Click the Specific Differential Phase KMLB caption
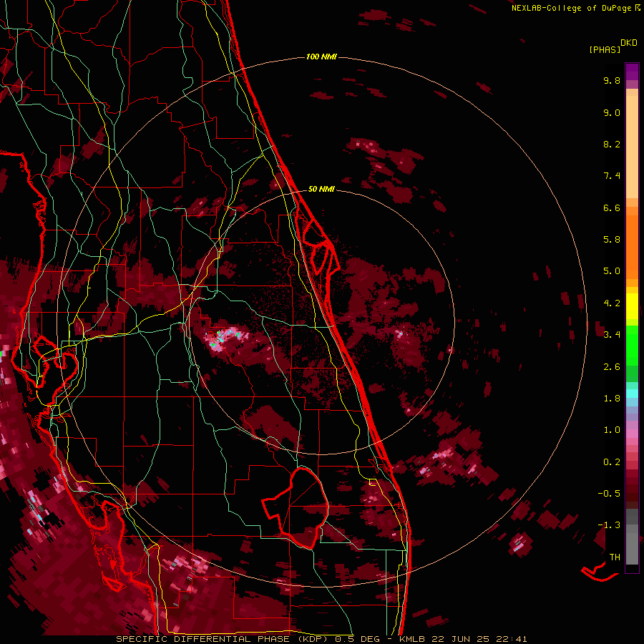644x644 pixels. [x=321, y=639]
